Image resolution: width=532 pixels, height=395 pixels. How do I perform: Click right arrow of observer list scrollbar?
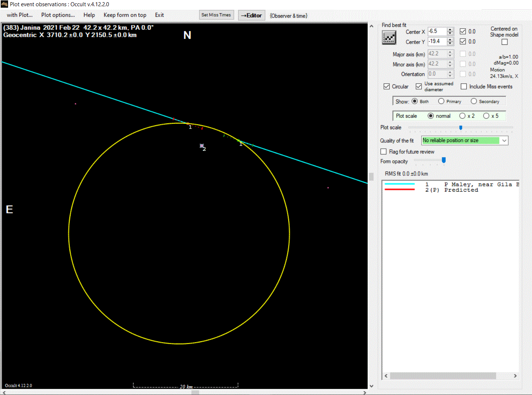[515, 376]
